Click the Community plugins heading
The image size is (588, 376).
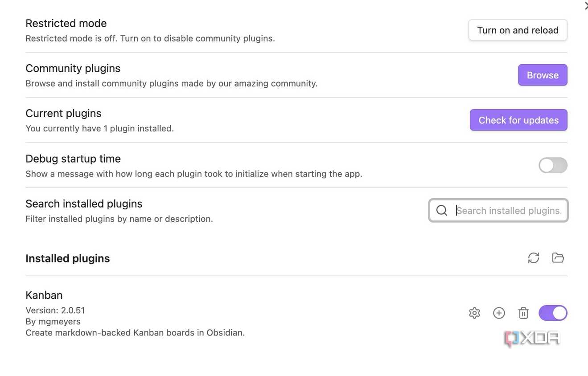coord(73,68)
